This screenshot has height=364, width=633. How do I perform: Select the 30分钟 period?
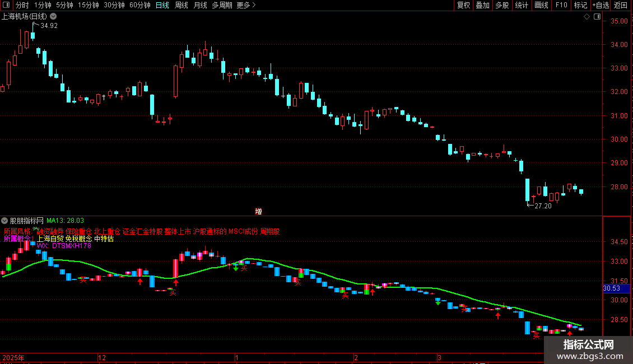114,5
